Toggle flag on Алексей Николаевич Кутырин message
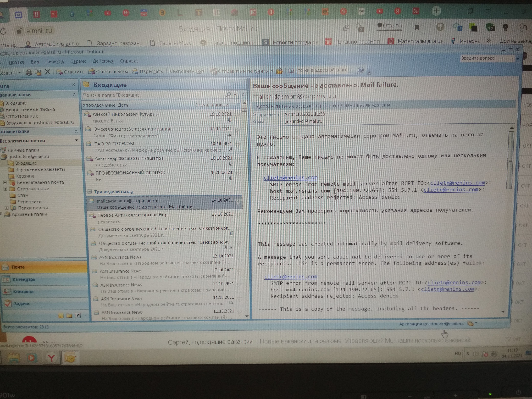 (237, 116)
